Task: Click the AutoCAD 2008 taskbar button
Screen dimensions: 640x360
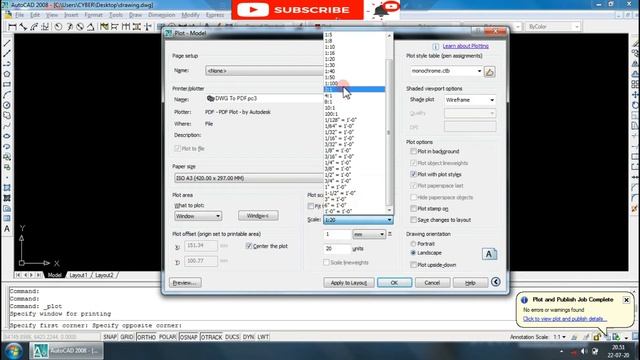Action: 66,351
